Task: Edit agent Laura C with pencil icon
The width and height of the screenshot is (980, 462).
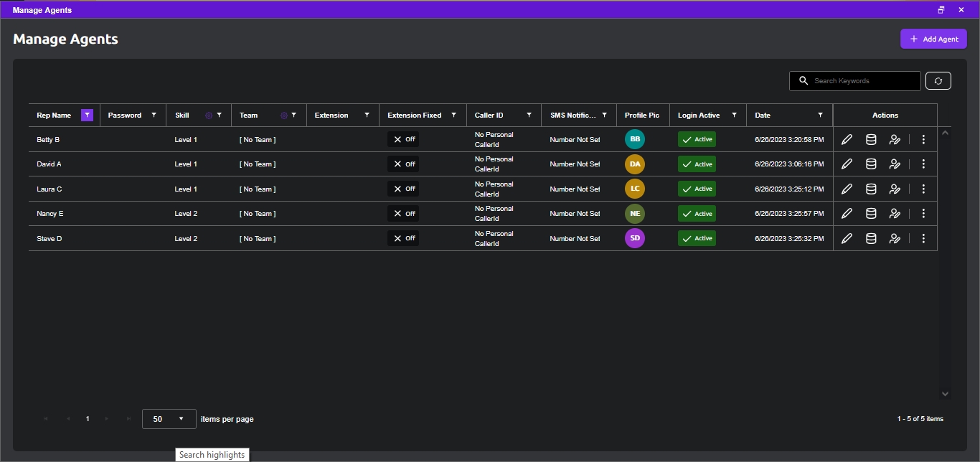Action: 847,189
